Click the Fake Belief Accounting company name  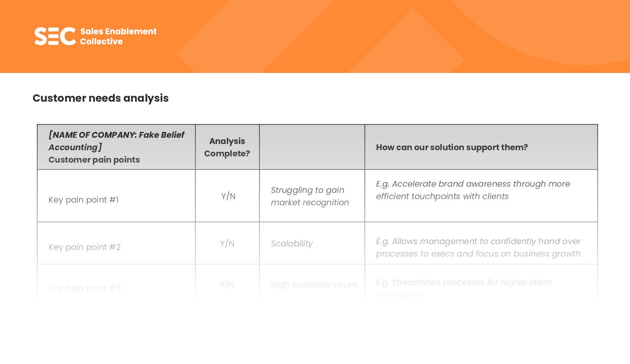point(116,141)
